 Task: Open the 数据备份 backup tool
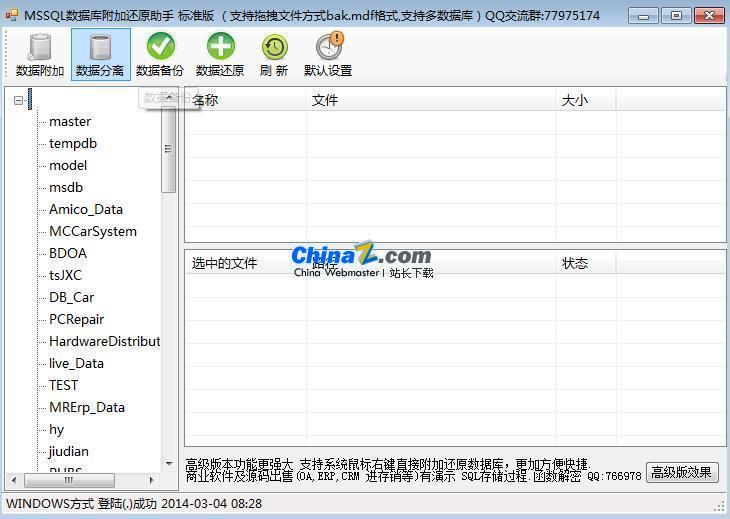[160, 55]
